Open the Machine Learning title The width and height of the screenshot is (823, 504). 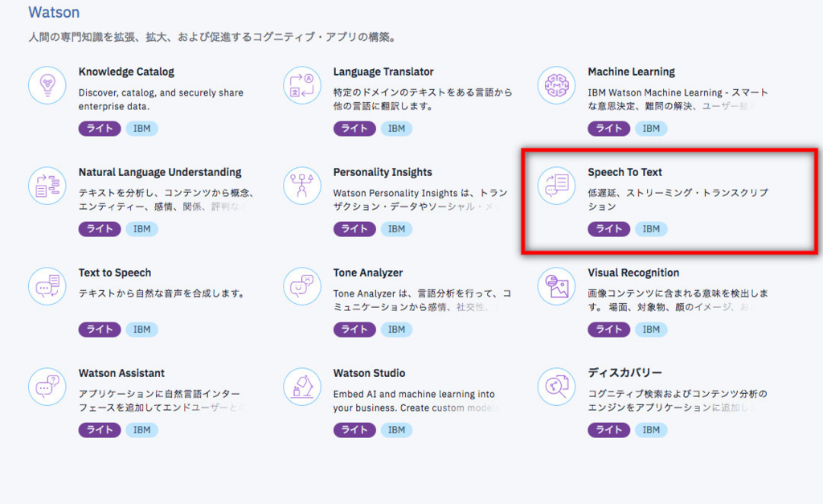[x=632, y=72]
